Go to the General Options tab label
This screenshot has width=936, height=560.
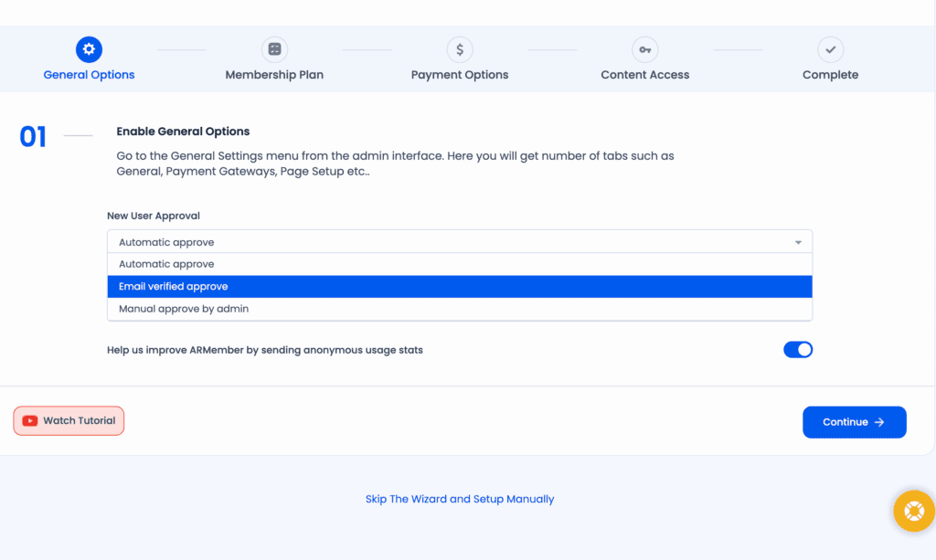(x=89, y=75)
